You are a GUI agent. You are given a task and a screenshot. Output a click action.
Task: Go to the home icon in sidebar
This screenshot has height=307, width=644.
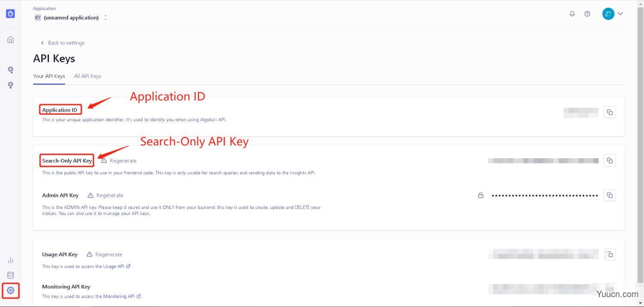coord(11,40)
